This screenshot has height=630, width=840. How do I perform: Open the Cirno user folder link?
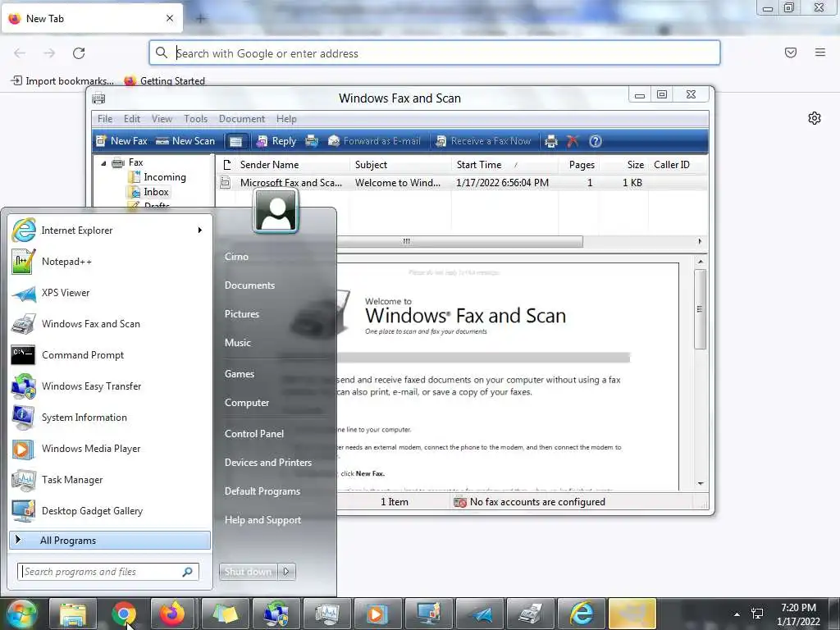[x=236, y=257]
